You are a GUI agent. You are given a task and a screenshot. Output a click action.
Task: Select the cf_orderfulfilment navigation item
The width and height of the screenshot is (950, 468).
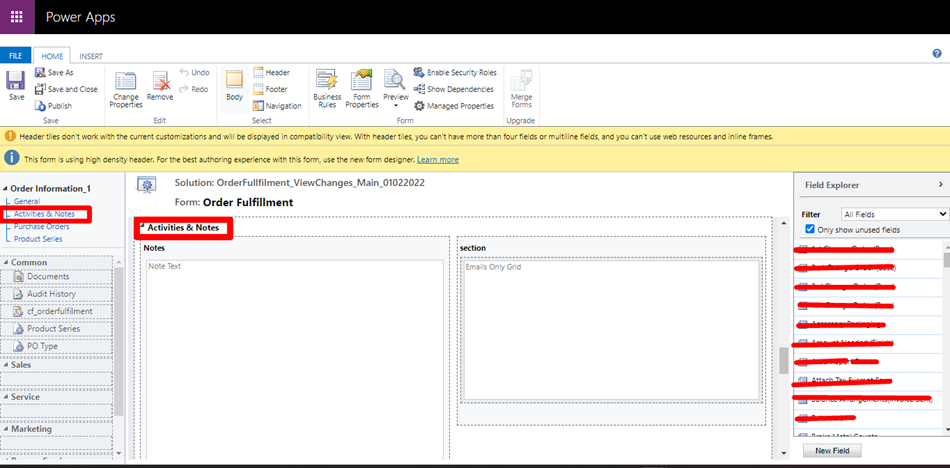pyautogui.click(x=57, y=312)
